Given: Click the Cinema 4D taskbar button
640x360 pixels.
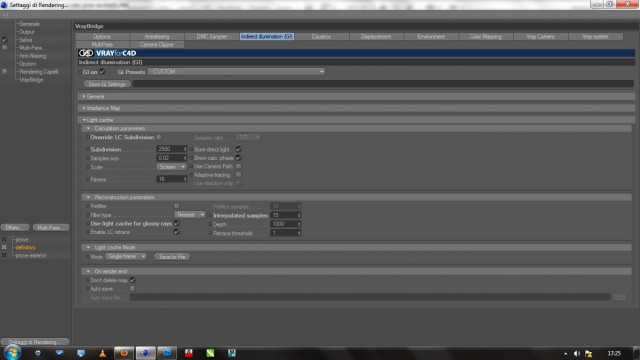Looking at the screenshot, I should click(x=145, y=353).
